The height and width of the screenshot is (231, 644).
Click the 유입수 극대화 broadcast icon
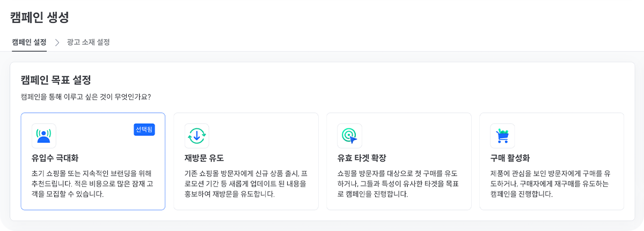[44, 136]
